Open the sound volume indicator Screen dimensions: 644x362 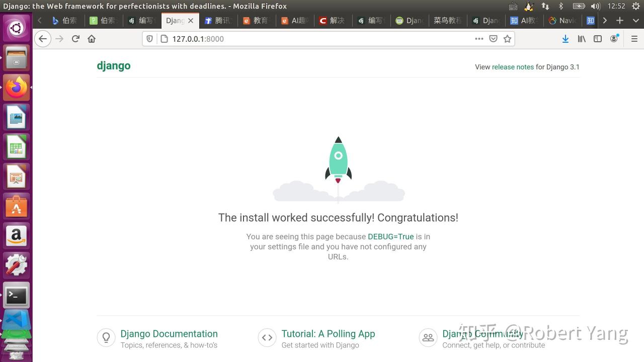pyautogui.click(x=596, y=6)
